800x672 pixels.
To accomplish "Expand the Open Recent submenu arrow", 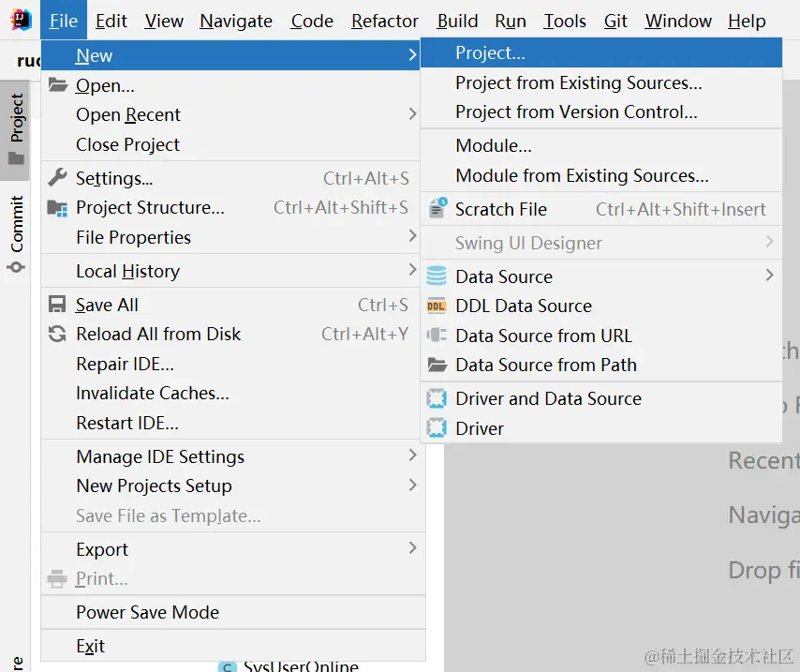I will [412, 113].
